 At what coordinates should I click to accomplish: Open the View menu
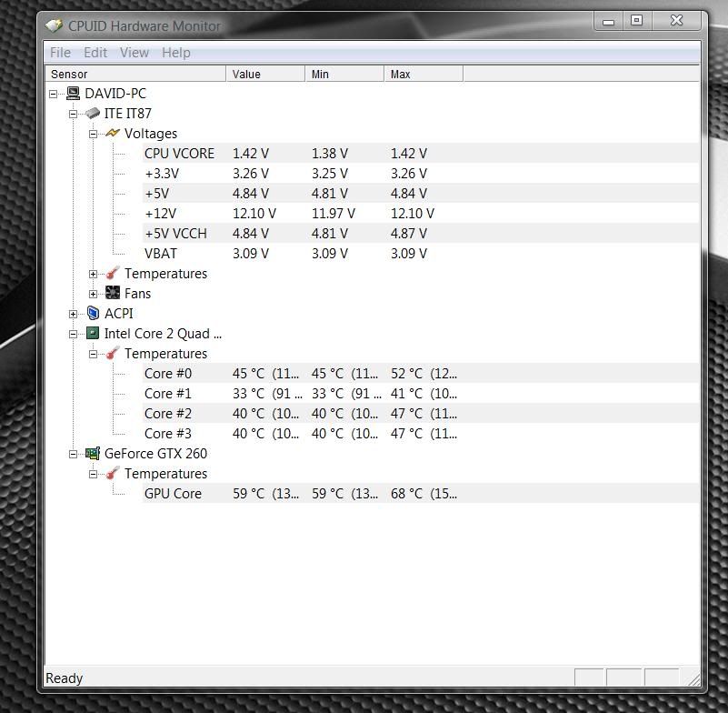[x=134, y=53]
